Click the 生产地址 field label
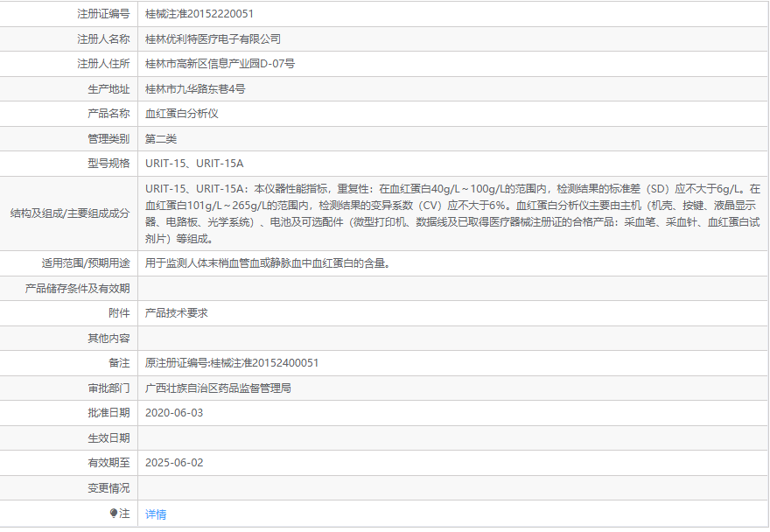This screenshot has width=770, height=532. [108, 89]
